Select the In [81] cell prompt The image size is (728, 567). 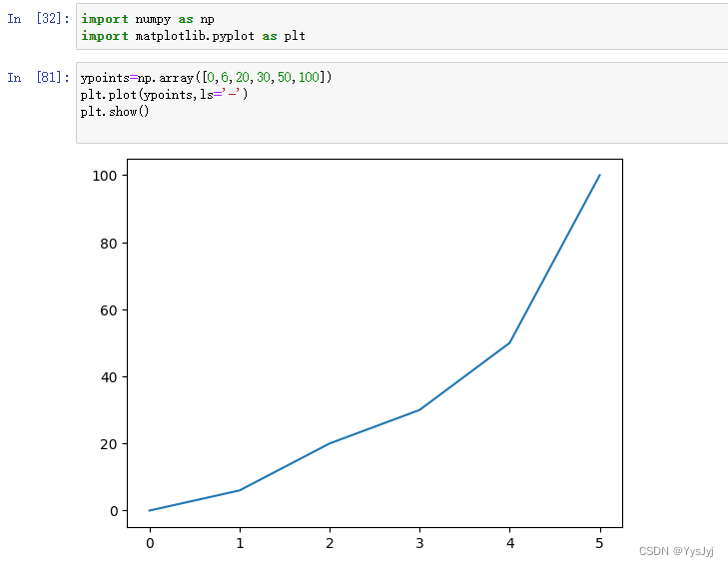coord(38,78)
